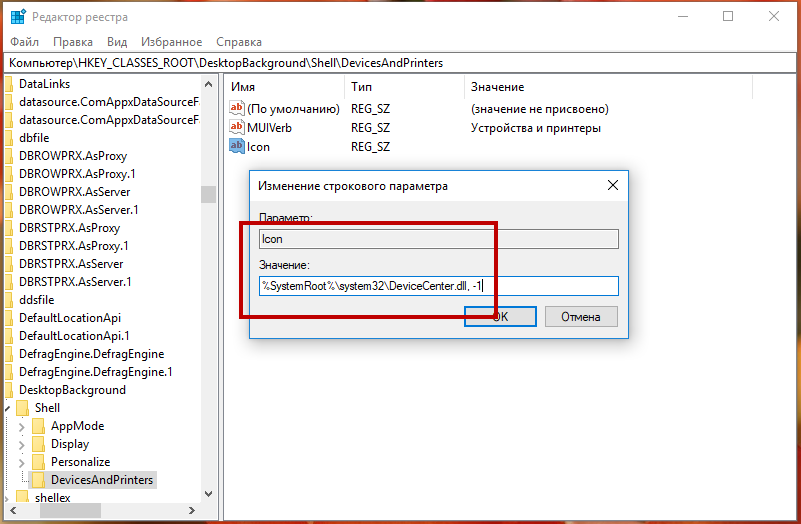Select the DBROWPRX.AsProxy key
The width and height of the screenshot is (801, 524).
pyautogui.click(x=73, y=156)
